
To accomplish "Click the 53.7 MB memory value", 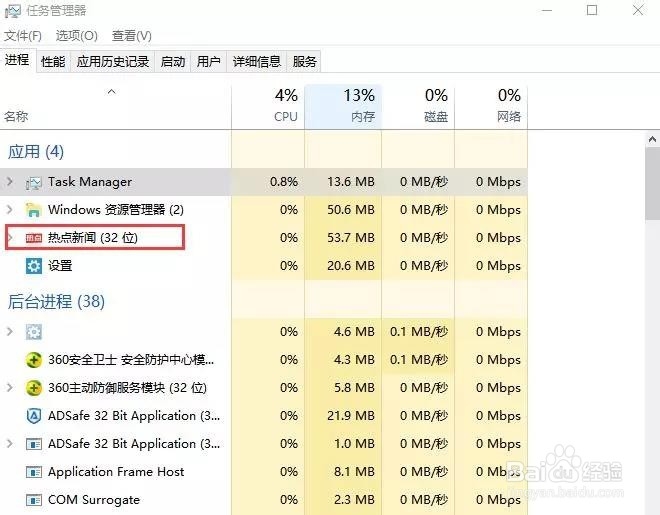I will click(x=351, y=238).
